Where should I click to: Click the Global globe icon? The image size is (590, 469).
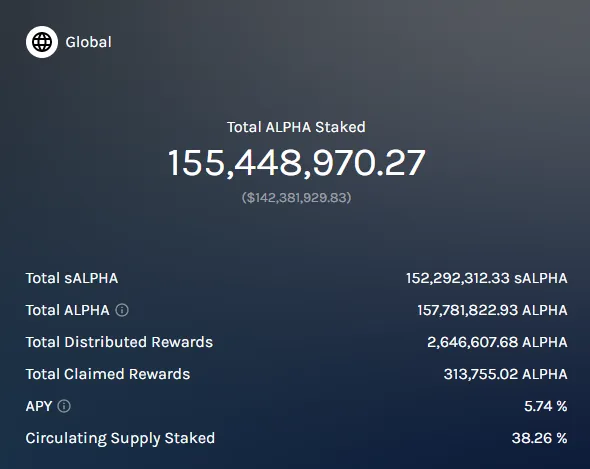point(42,42)
